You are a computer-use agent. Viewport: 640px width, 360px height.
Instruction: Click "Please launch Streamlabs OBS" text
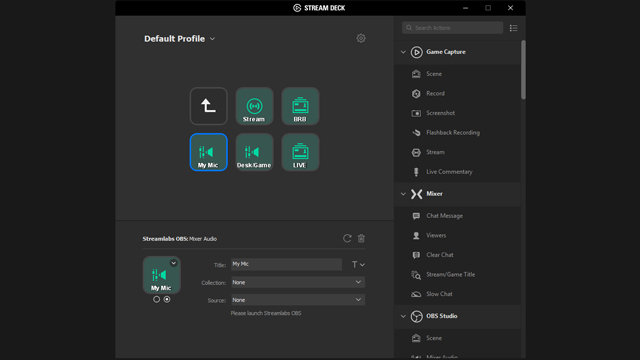pos(266,313)
